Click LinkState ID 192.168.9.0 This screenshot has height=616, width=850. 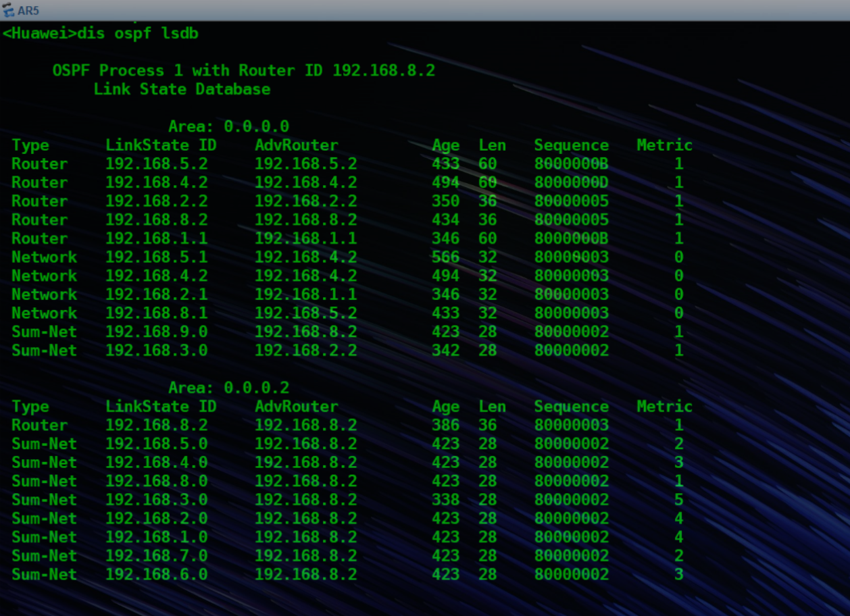point(157,332)
